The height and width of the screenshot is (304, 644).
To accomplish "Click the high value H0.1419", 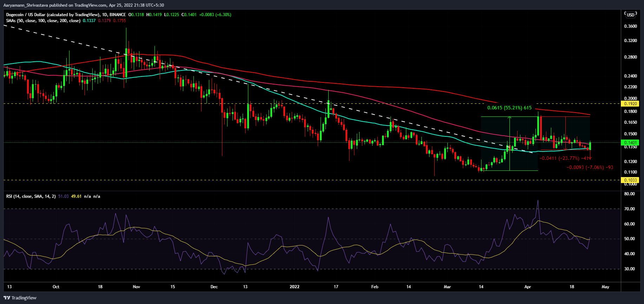I will pyautogui.click(x=154, y=15).
